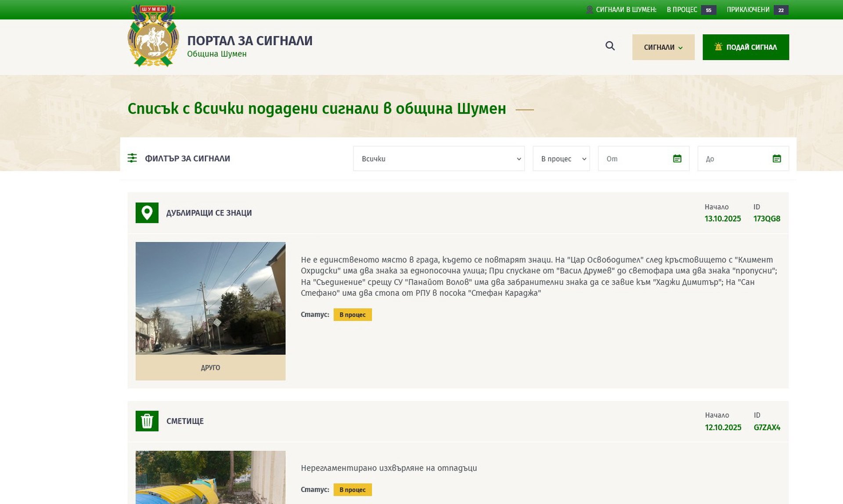Open the 'Сметище' signal title

185,421
